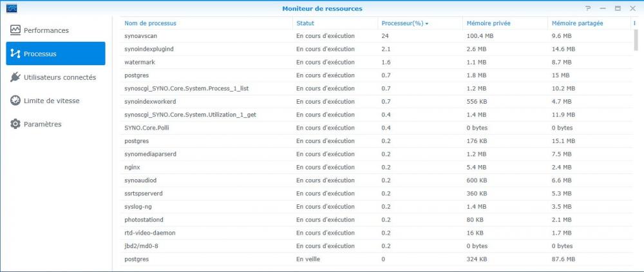Screen dimensions: 644x272
Task: Select synoscgi_SYNO.Core.System.Utilization_1_get row
Action: (x=376, y=115)
